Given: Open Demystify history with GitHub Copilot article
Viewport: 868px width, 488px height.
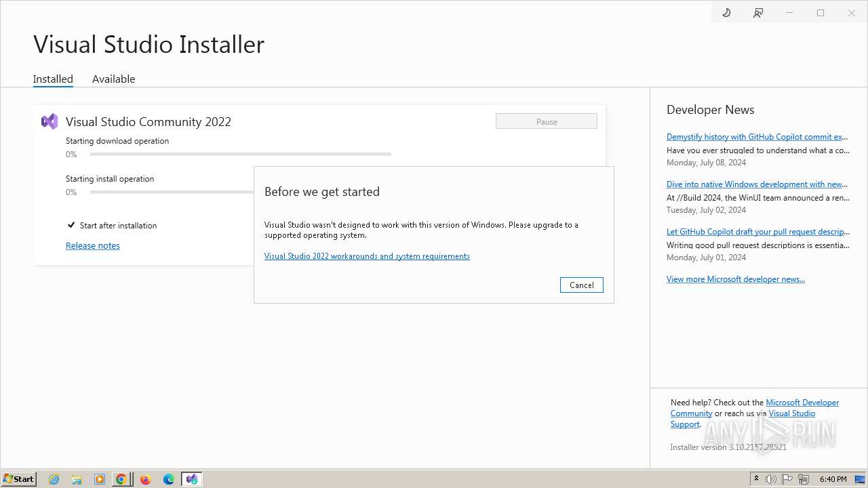Looking at the screenshot, I should pos(757,137).
